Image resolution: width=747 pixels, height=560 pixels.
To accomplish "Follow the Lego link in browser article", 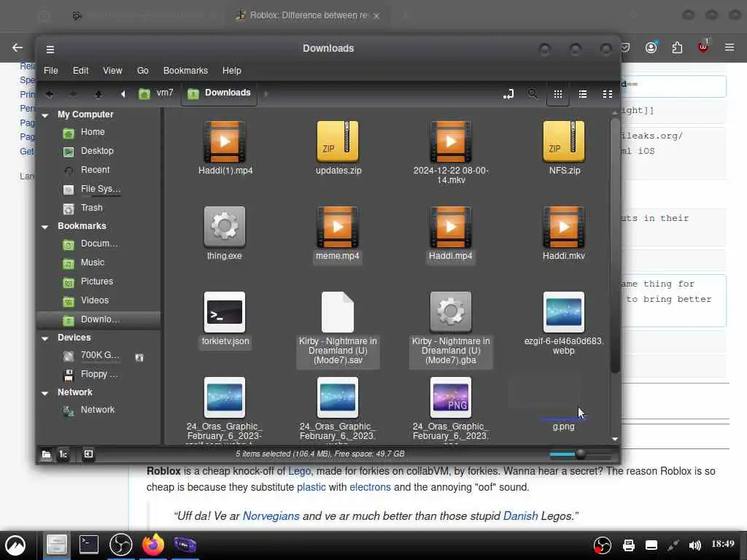I will [299, 472].
